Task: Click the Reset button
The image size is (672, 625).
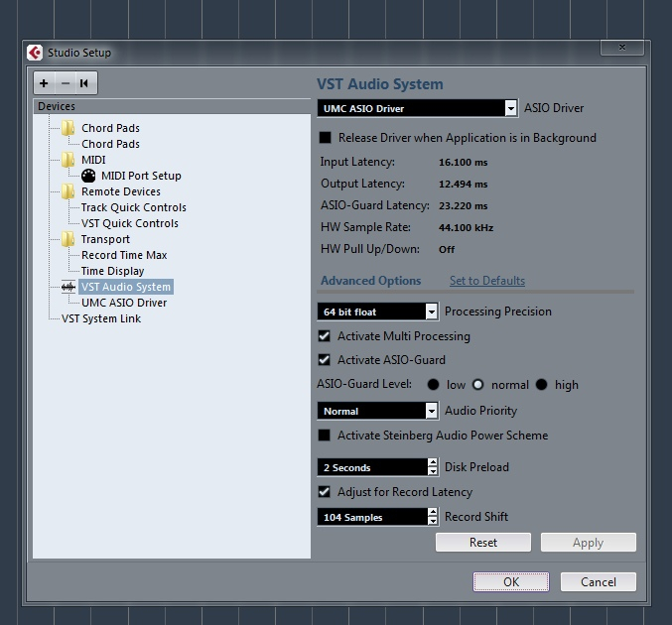Action: [x=483, y=543]
